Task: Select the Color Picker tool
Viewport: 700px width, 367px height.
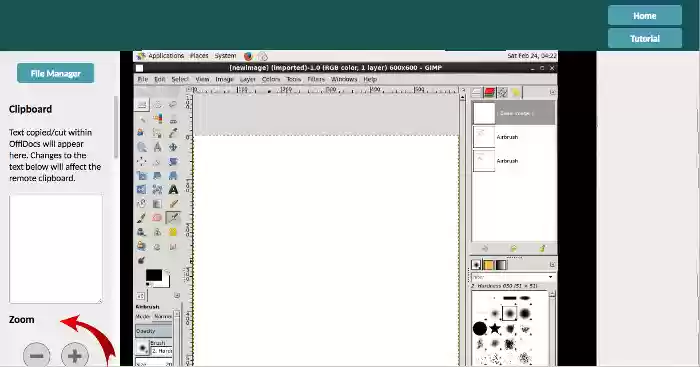Action: (x=173, y=133)
